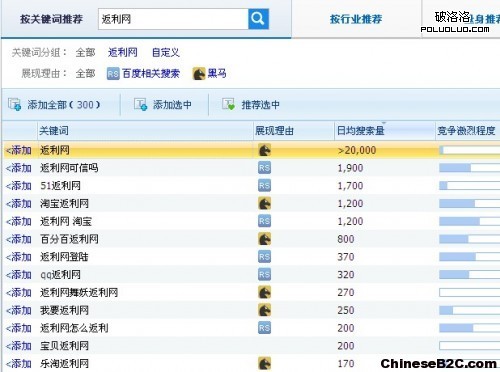The image size is (500, 372).
Task: Add keyword 百分百返利网 via <添加
Action: click(19, 239)
